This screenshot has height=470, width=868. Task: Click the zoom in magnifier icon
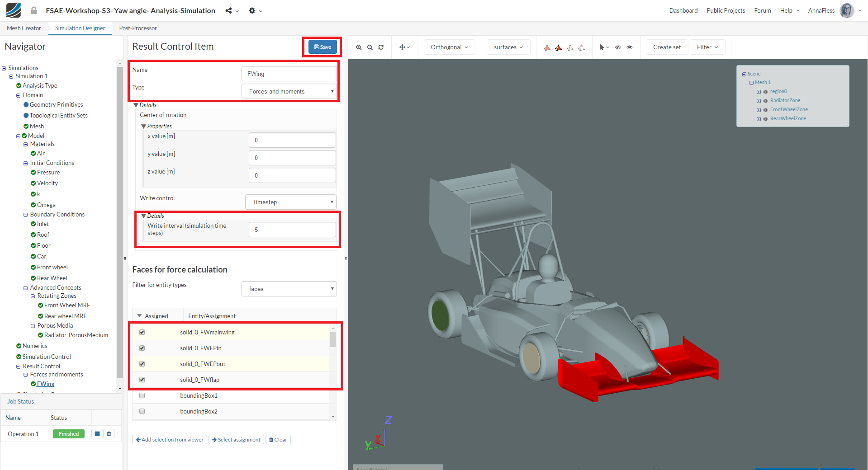(x=359, y=47)
